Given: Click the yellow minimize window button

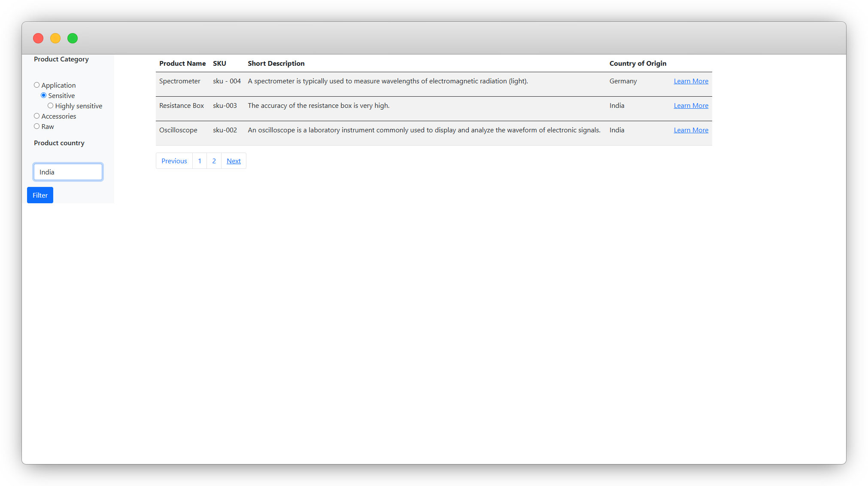Looking at the screenshot, I should (55, 38).
